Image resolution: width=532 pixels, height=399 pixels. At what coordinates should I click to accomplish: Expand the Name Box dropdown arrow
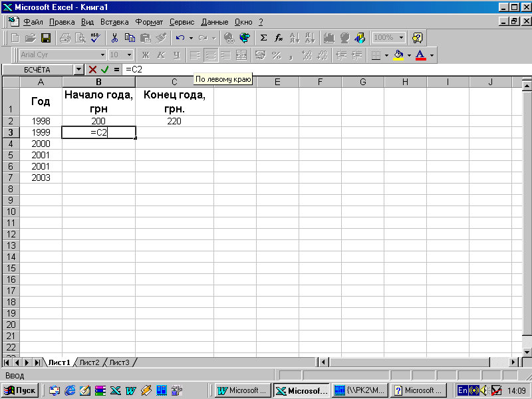[78, 70]
